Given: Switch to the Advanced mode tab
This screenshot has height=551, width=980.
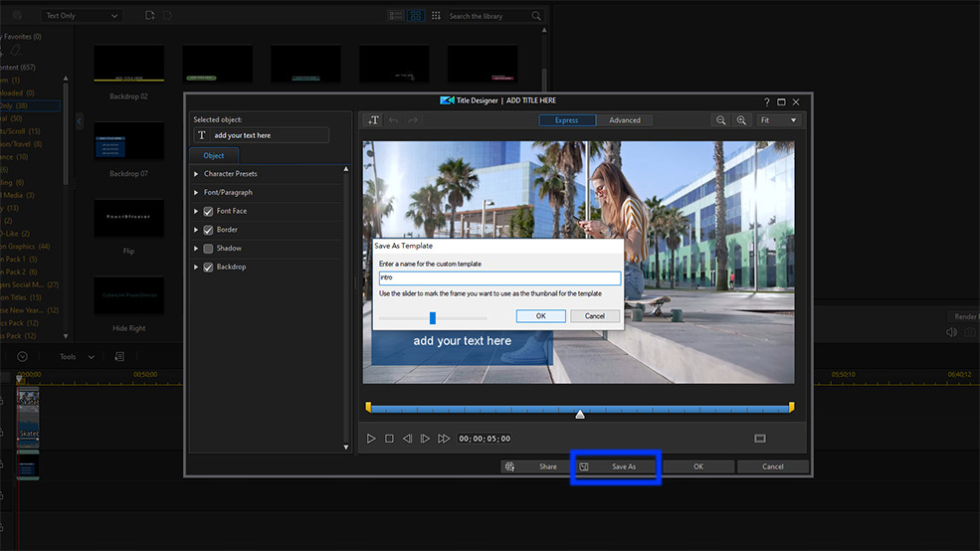Looking at the screenshot, I should pyautogui.click(x=625, y=120).
